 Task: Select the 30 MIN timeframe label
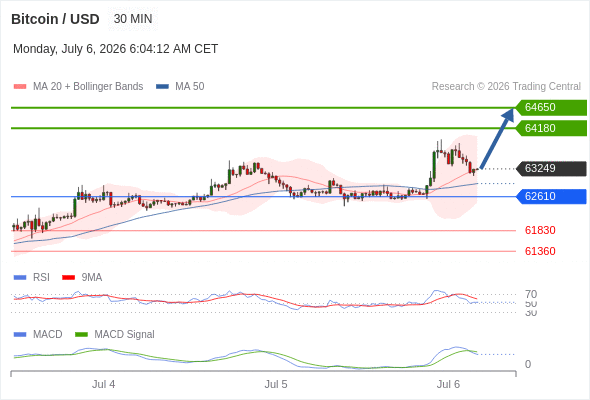pyautogui.click(x=133, y=19)
